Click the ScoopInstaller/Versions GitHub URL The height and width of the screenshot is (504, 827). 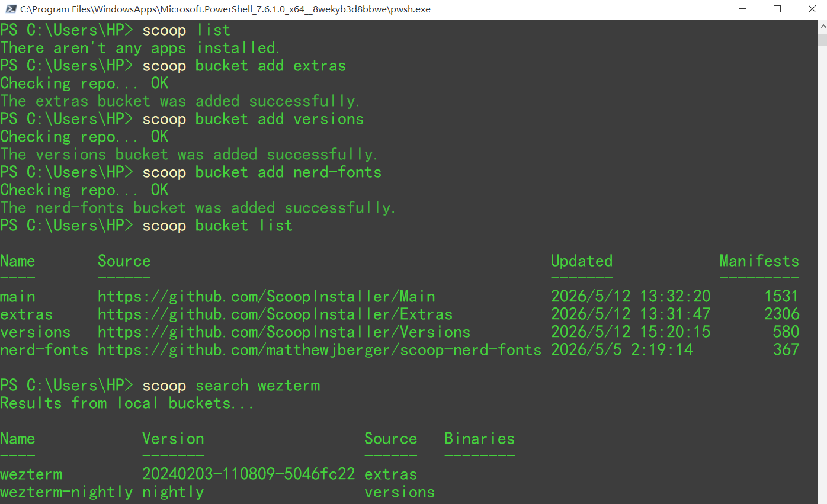coord(284,332)
